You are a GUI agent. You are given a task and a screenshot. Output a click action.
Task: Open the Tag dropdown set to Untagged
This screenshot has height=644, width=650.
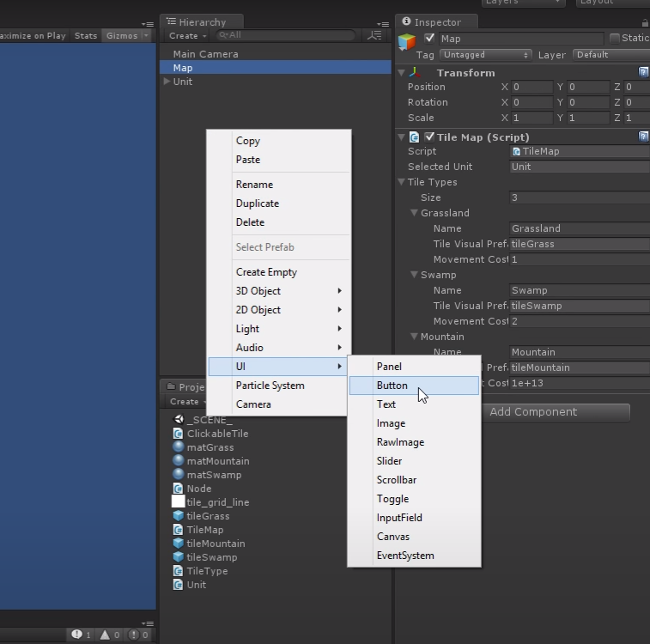click(x=485, y=55)
